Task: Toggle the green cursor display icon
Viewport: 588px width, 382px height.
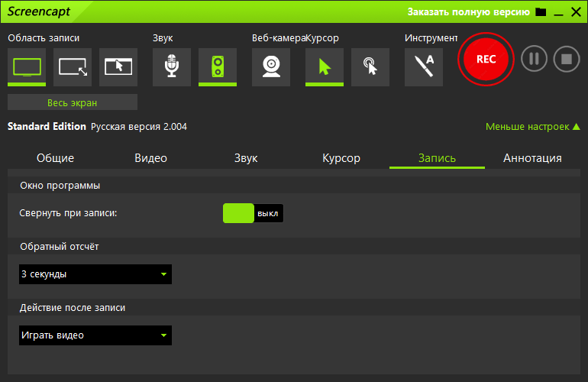Action: (x=325, y=66)
